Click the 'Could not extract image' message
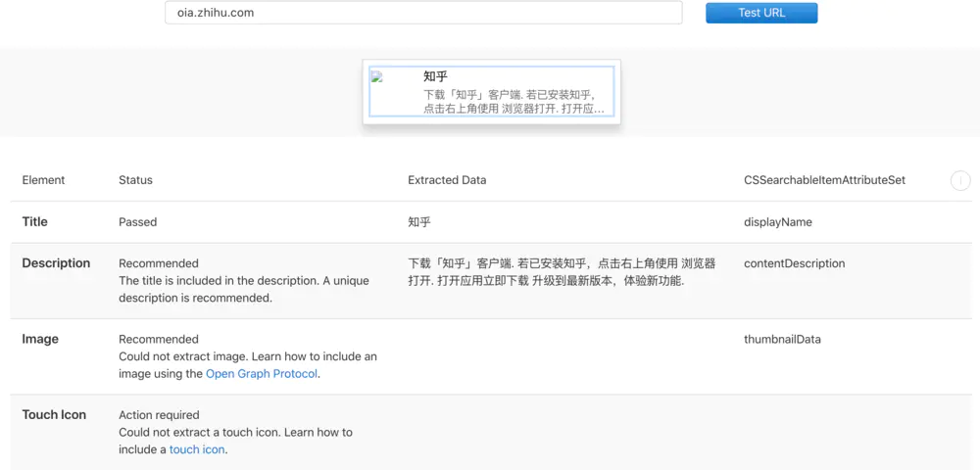 248,365
